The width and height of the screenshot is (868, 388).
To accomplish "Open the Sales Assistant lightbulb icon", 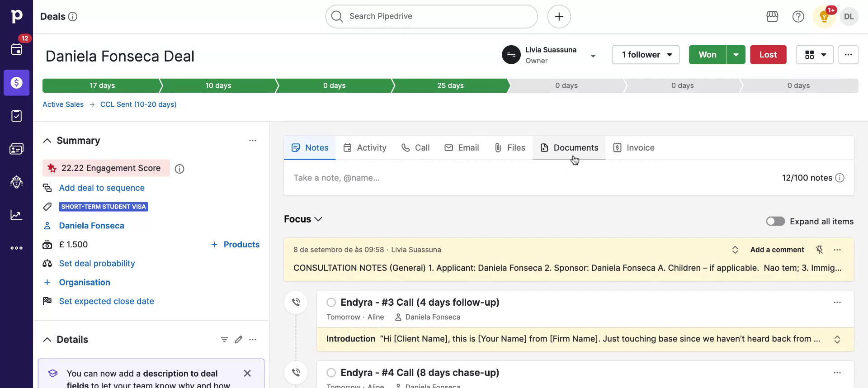I will click(x=824, y=17).
